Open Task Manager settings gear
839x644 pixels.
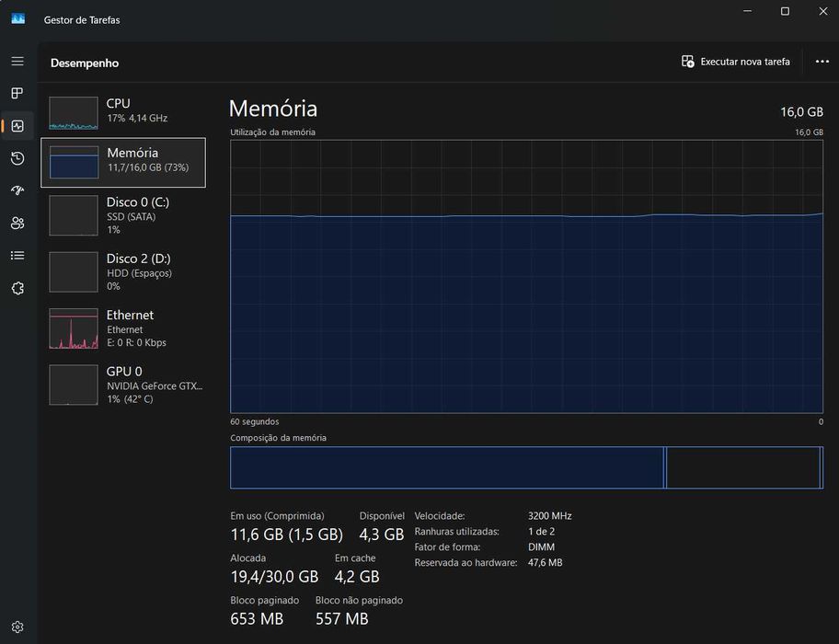click(x=17, y=627)
